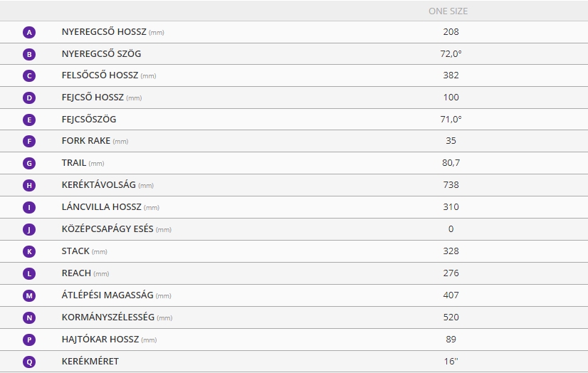Select the purple M icon for Átlépési magasság

click(x=29, y=296)
